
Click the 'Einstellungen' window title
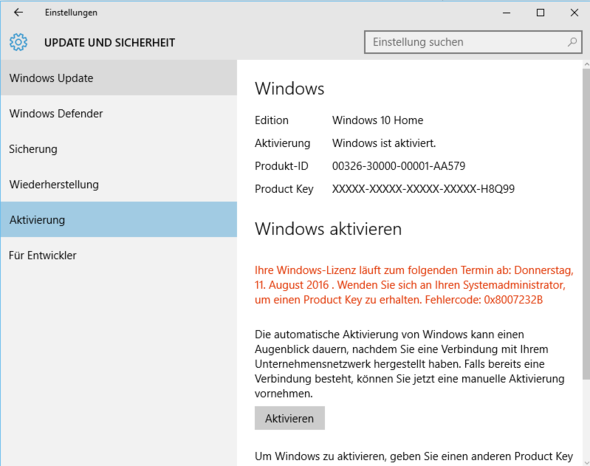(71, 12)
